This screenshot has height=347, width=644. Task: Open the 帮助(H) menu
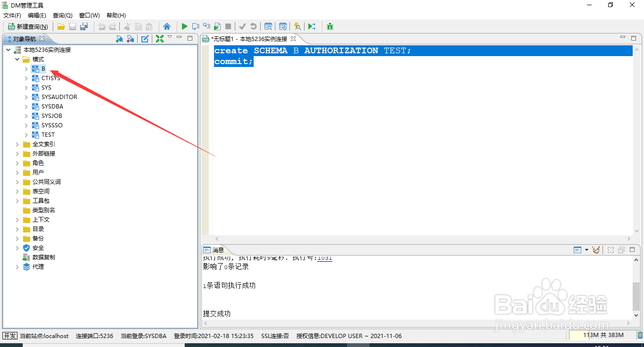116,16
